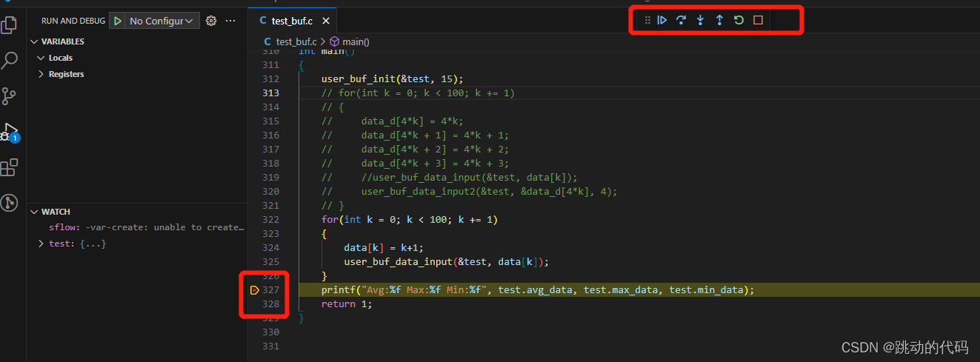Click Step Out in debug toolbar

[x=719, y=20]
